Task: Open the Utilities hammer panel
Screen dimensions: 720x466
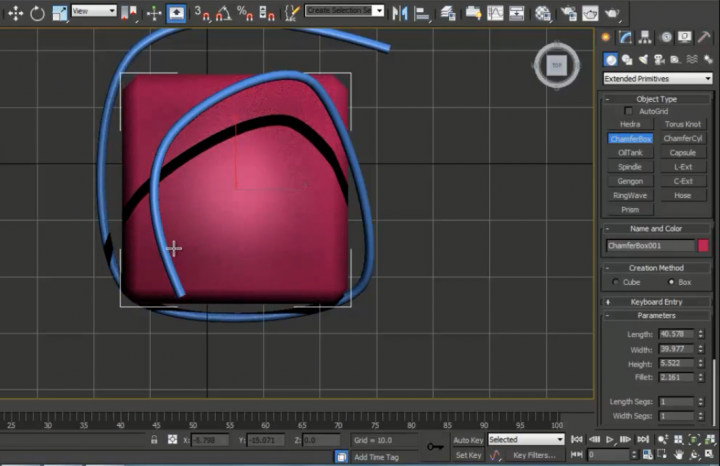Action: pos(704,37)
